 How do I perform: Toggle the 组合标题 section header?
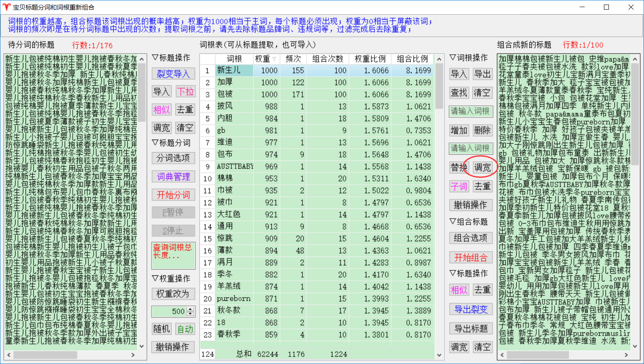click(468, 221)
